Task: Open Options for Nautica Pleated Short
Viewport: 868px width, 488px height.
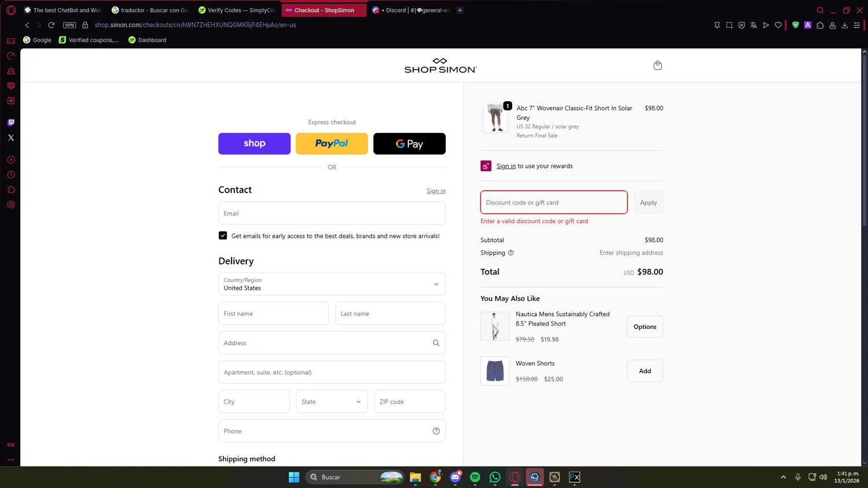Action: click(x=645, y=327)
